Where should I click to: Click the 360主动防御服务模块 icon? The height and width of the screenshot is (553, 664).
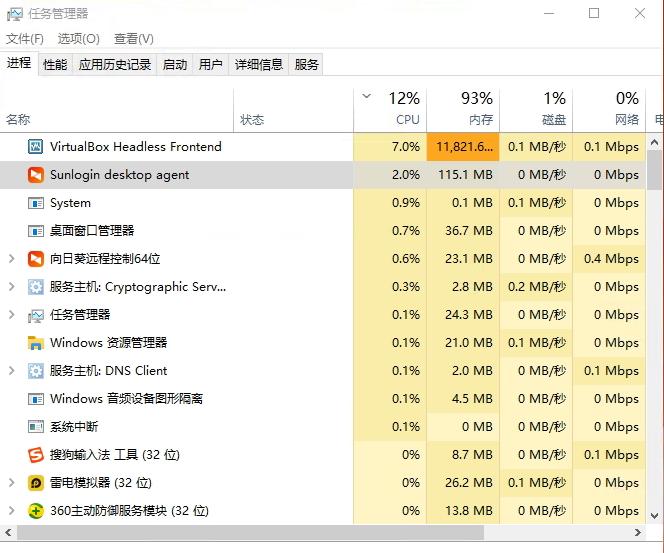(x=36, y=511)
